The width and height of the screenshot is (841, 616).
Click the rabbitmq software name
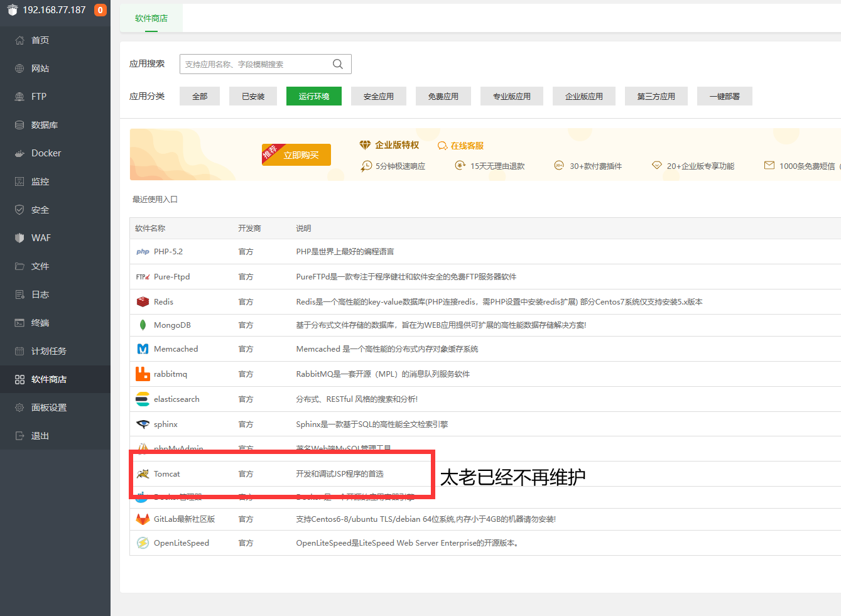(x=170, y=374)
